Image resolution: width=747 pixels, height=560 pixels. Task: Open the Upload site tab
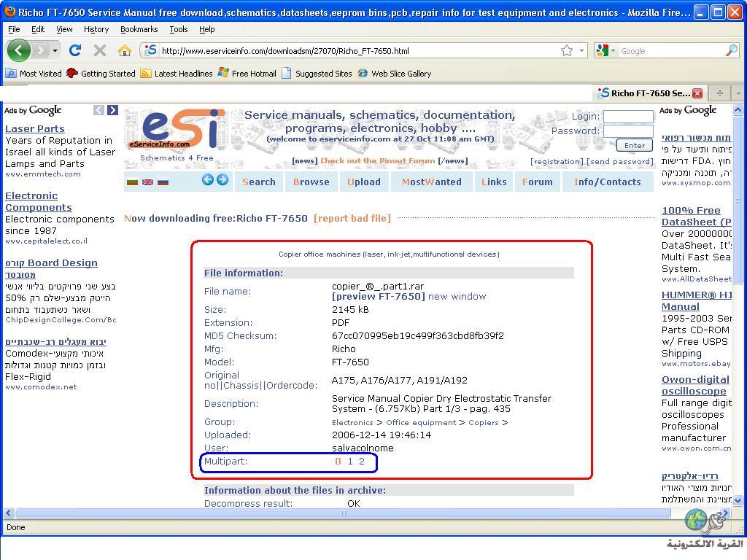pyautogui.click(x=364, y=182)
